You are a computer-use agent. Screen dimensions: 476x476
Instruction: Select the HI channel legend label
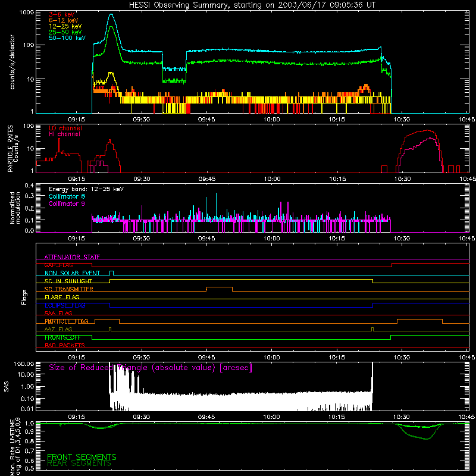pos(64,134)
